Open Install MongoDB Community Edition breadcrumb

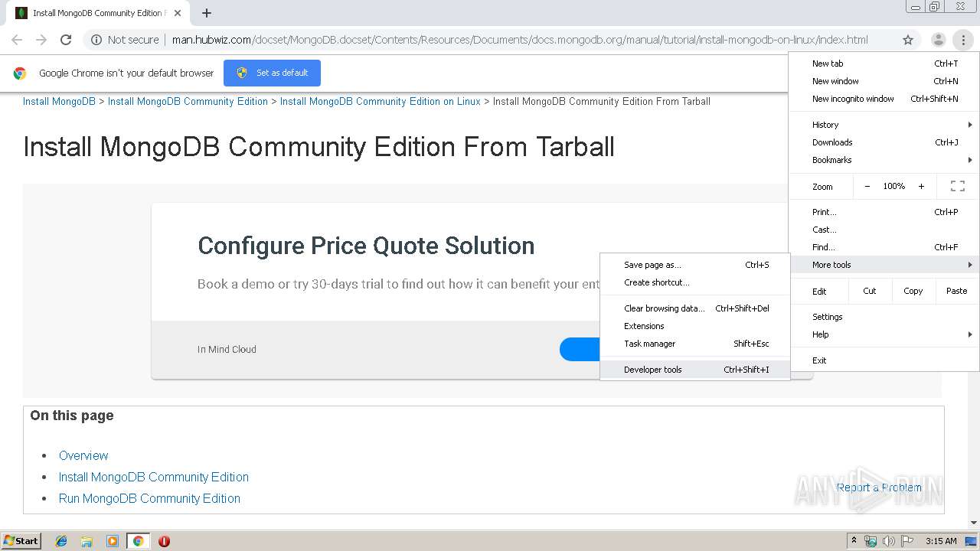click(188, 101)
